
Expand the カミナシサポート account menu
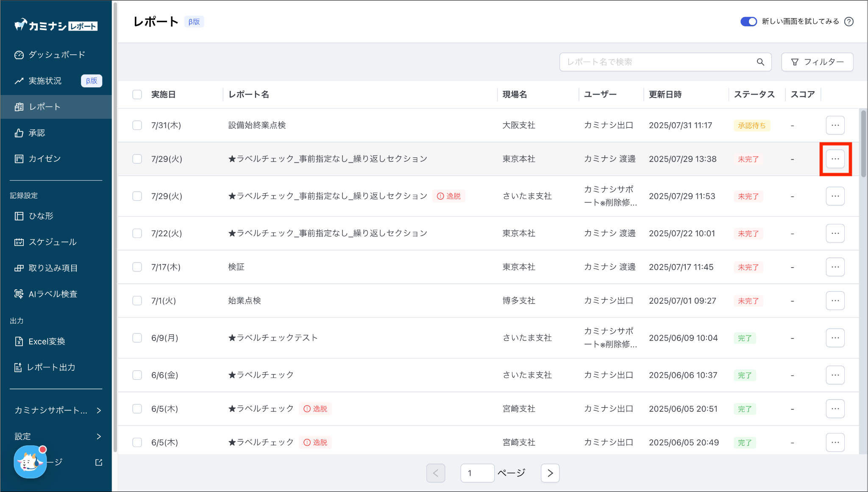pyautogui.click(x=56, y=410)
